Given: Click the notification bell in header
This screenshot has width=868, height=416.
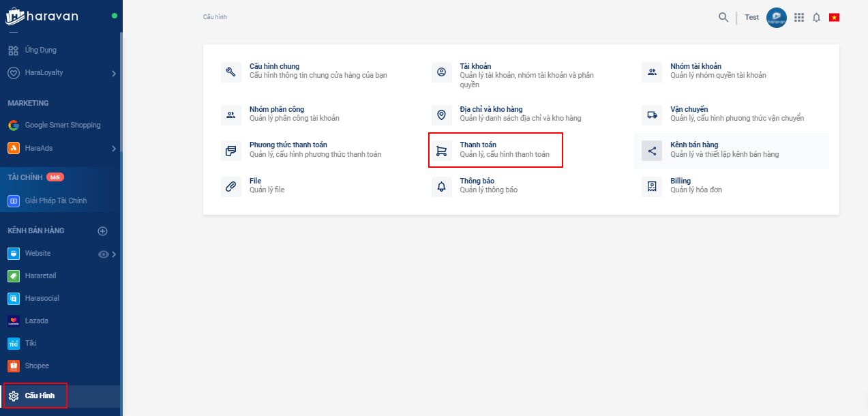Looking at the screenshot, I should click(816, 18).
